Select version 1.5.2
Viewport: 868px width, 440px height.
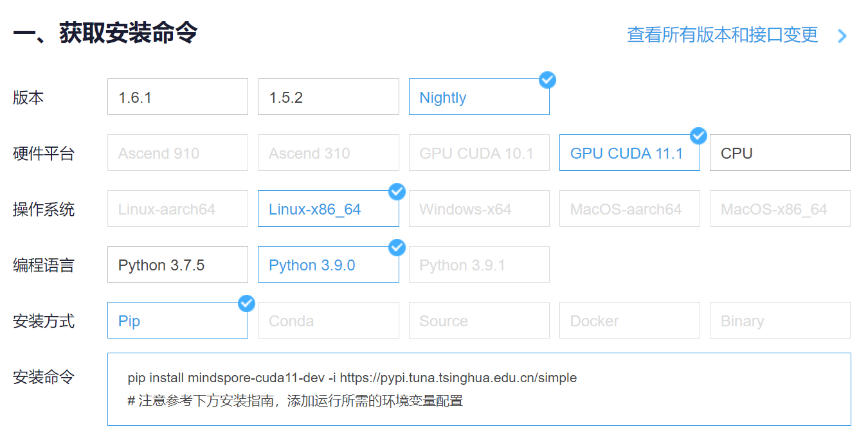328,97
